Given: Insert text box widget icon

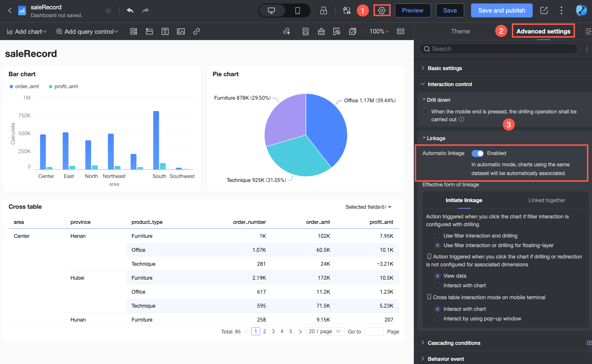Looking at the screenshot, I should coord(165,31).
